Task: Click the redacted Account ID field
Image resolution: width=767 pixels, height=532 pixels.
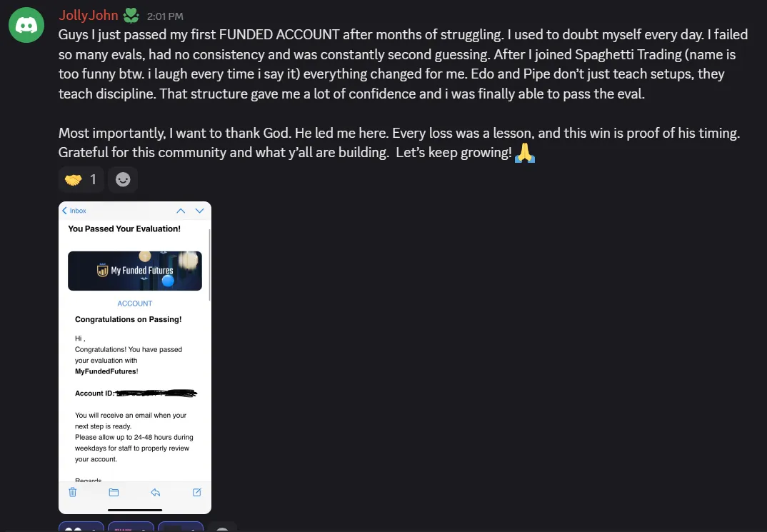Action: (156, 393)
